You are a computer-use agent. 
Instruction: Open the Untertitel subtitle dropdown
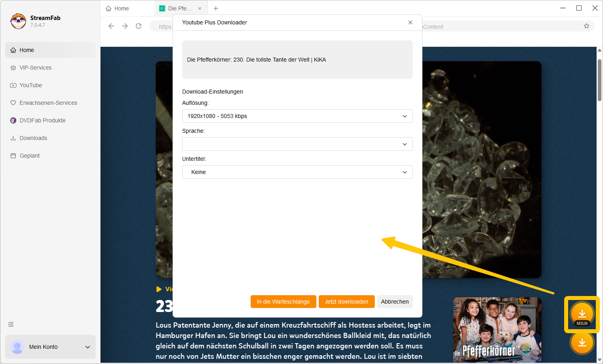click(297, 172)
